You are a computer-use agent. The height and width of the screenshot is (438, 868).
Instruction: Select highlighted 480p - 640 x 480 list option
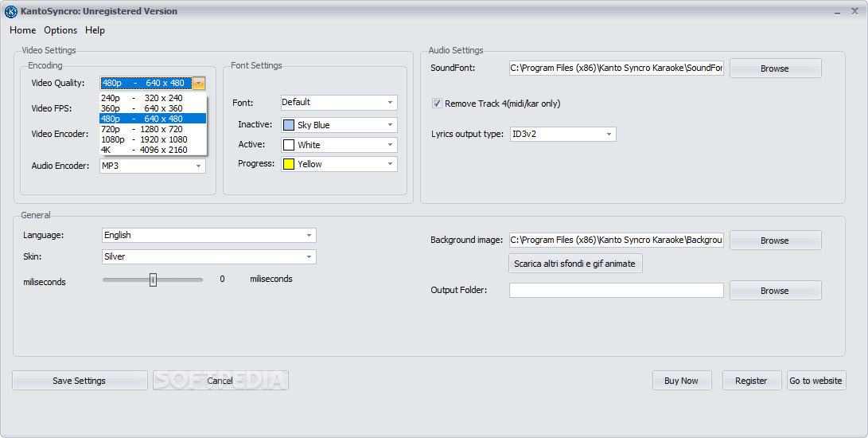click(x=153, y=119)
